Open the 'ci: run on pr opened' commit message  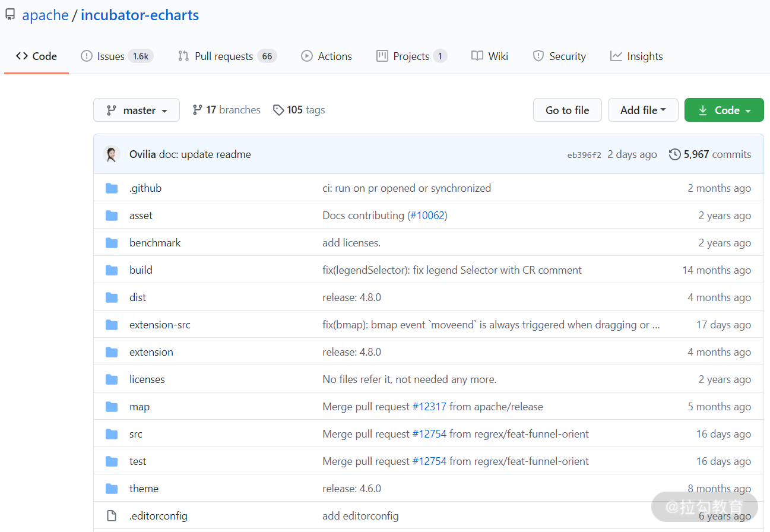point(407,188)
